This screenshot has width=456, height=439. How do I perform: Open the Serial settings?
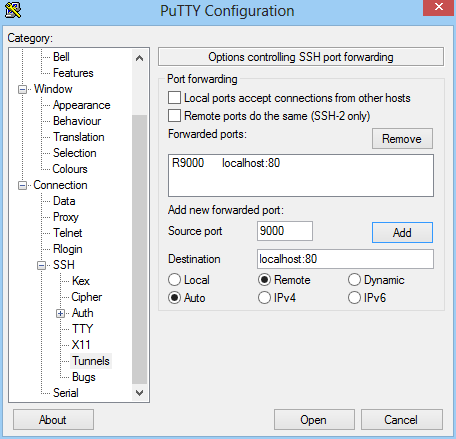66,393
